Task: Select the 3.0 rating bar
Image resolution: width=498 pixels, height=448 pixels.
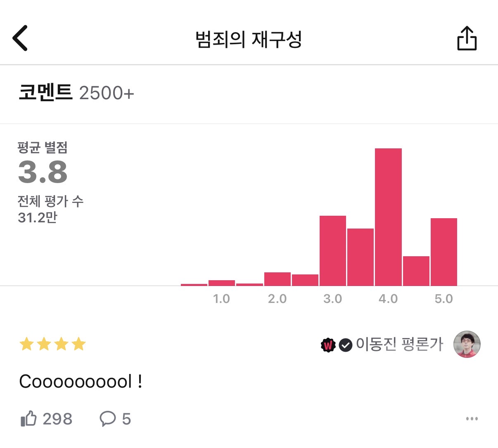Action: pyautogui.click(x=333, y=250)
